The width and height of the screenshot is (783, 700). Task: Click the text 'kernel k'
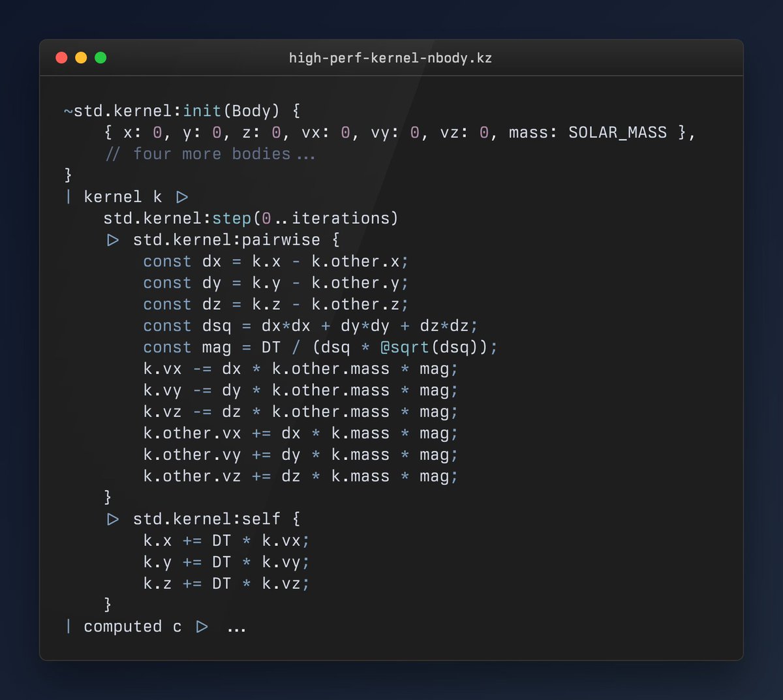pyautogui.click(x=123, y=197)
